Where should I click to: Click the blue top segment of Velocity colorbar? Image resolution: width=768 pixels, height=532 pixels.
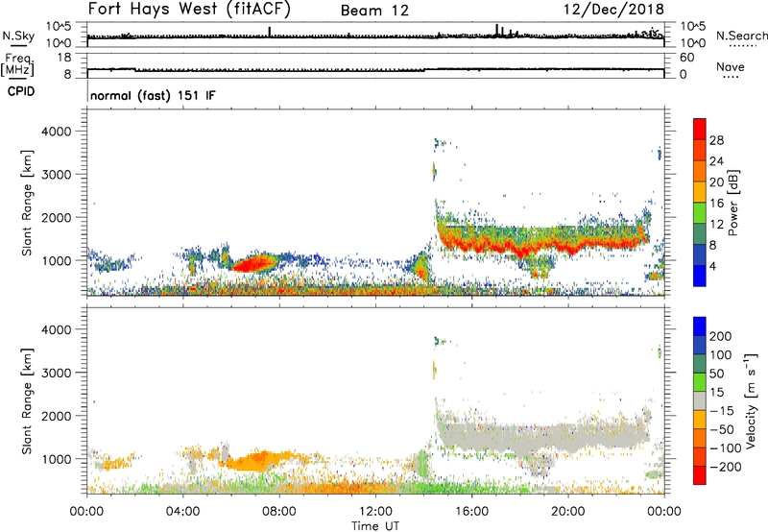point(700,326)
